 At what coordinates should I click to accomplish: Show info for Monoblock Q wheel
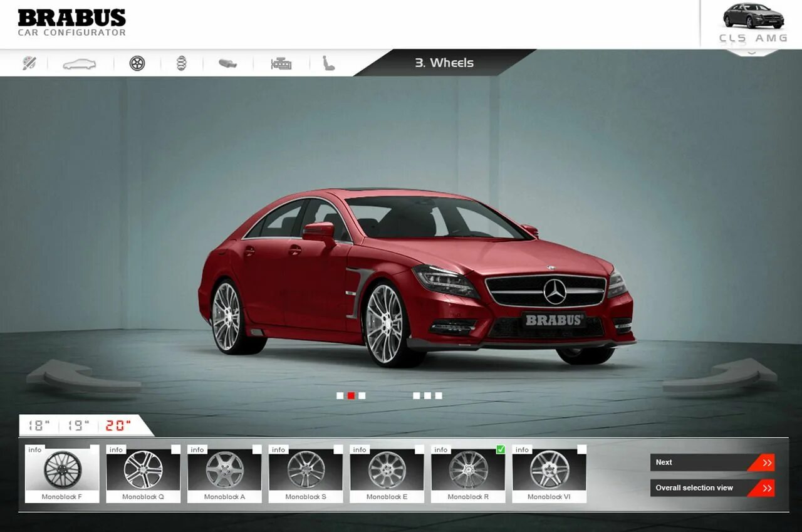pos(116,450)
